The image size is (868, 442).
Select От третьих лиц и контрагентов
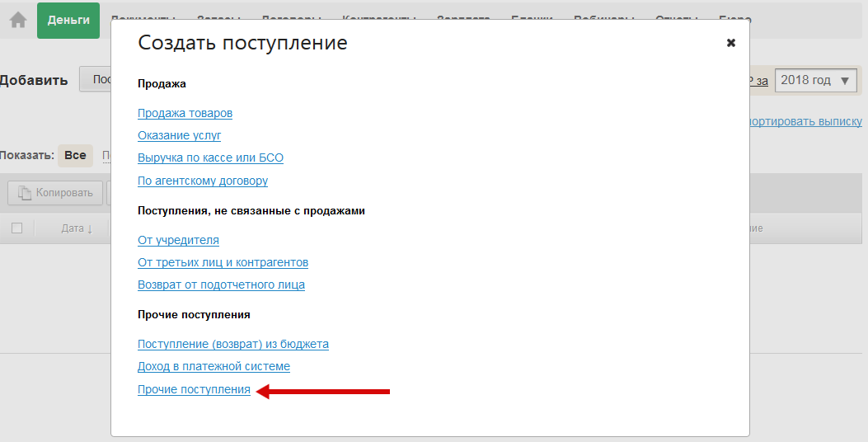223,262
